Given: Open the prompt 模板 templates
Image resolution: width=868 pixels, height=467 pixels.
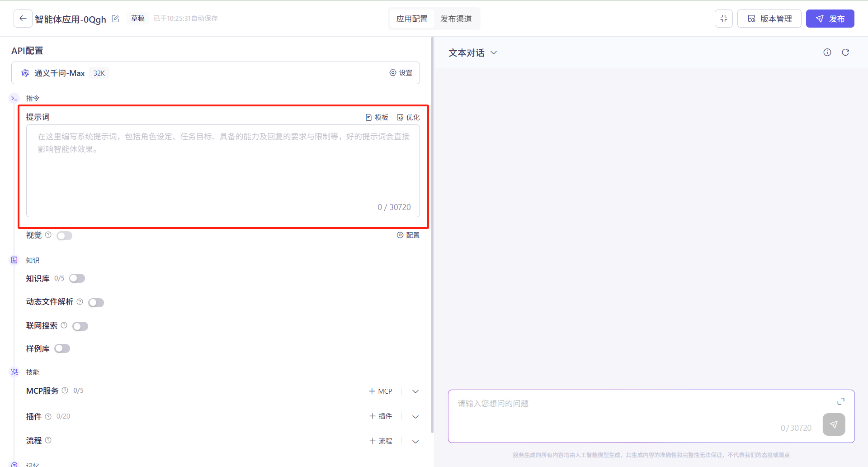Looking at the screenshot, I should (x=377, y=117).
